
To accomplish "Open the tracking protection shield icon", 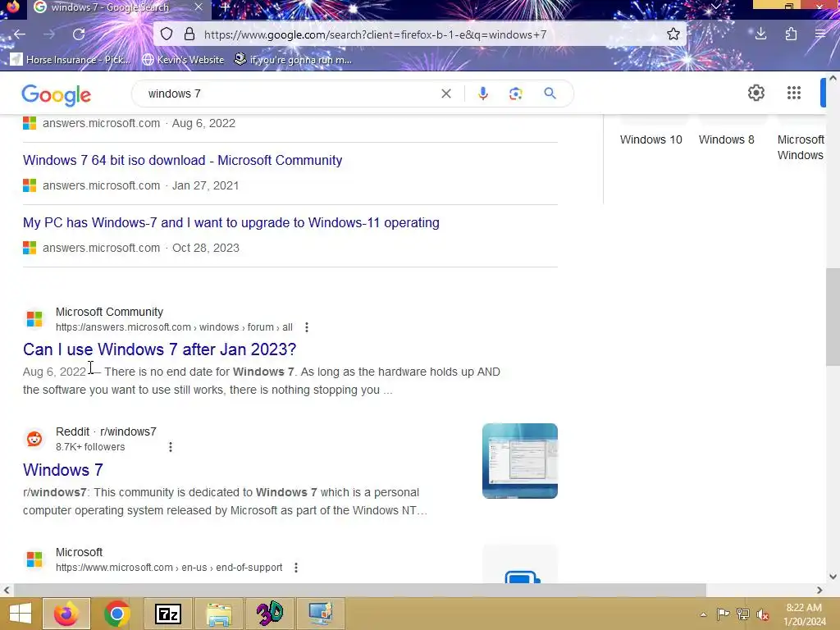I will click(x=167, y=34).
